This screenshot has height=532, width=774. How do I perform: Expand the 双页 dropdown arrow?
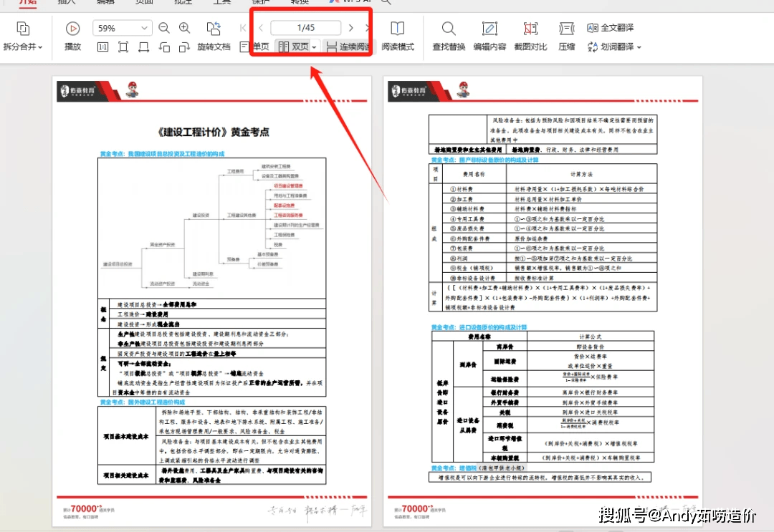(314, 48)
